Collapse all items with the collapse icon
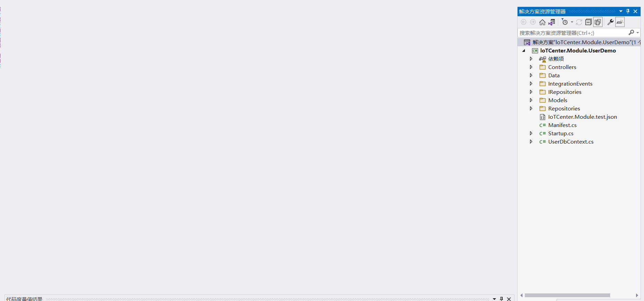 [x=588, y=22]
